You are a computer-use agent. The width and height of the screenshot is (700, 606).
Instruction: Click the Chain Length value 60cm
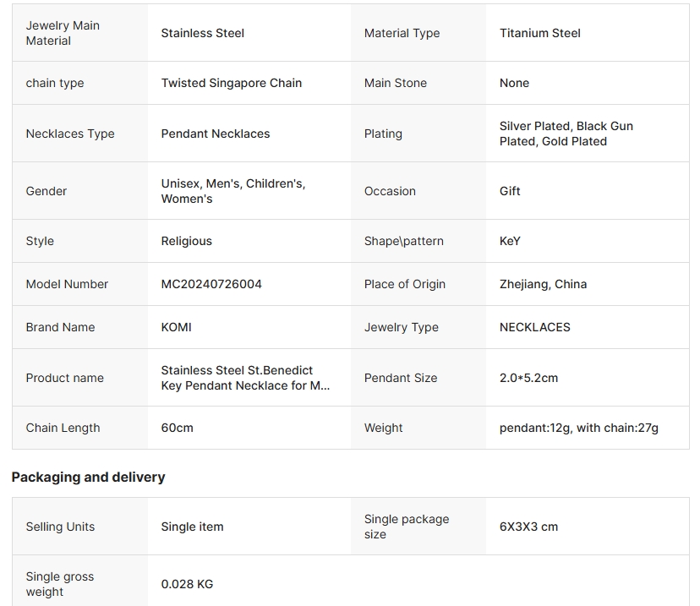point(178,428)
